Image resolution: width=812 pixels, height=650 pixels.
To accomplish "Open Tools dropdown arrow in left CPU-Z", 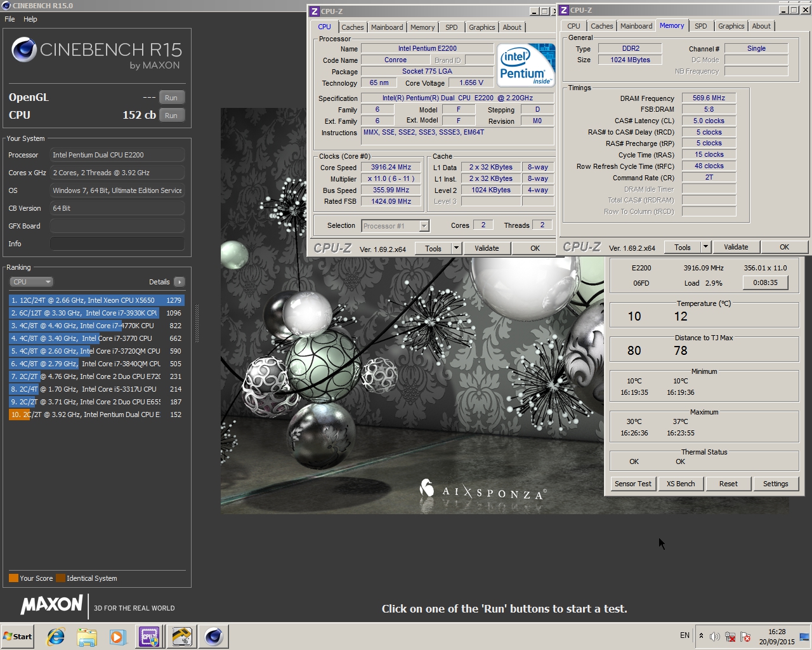I will 456,249.
